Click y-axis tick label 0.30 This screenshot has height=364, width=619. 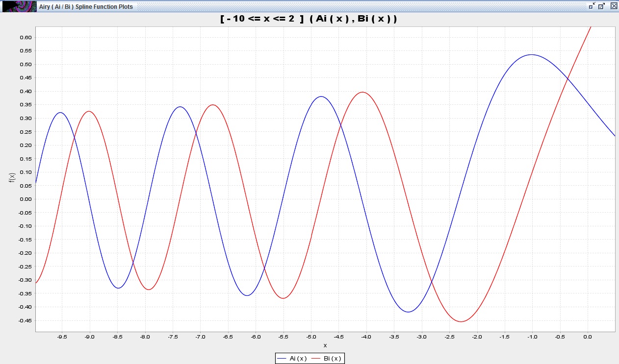[26, 118]
